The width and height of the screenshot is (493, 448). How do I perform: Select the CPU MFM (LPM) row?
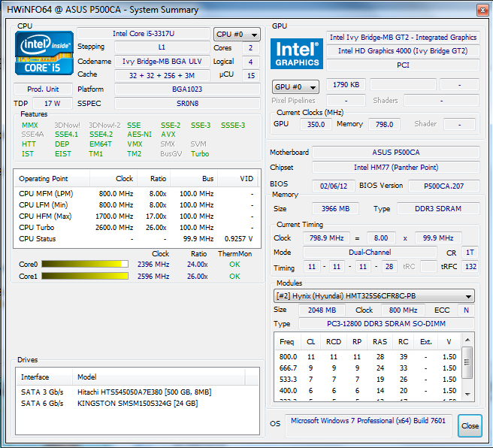(x=136, y=193)
